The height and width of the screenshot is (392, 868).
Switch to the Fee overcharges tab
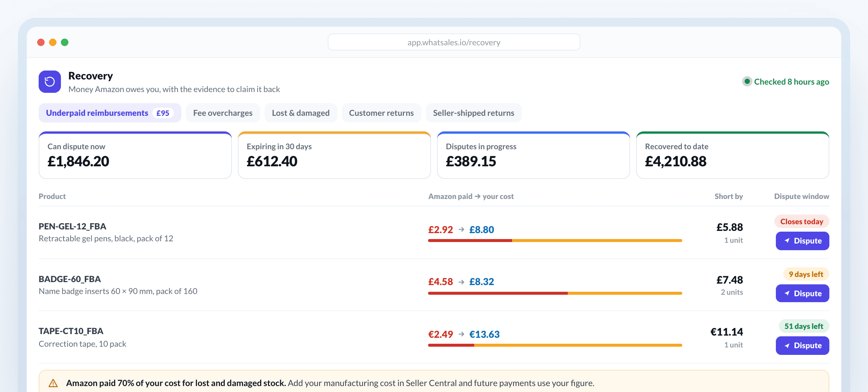tap(223, 113)
